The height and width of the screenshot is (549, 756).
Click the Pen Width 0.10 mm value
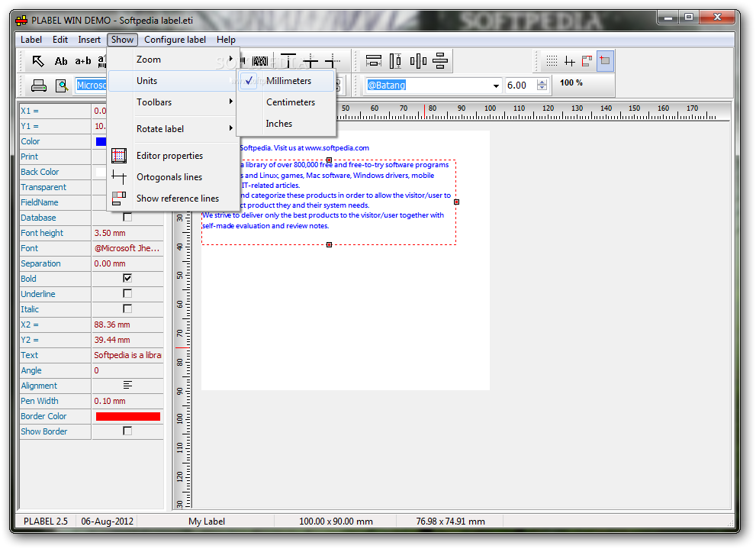tap(127, 401)
